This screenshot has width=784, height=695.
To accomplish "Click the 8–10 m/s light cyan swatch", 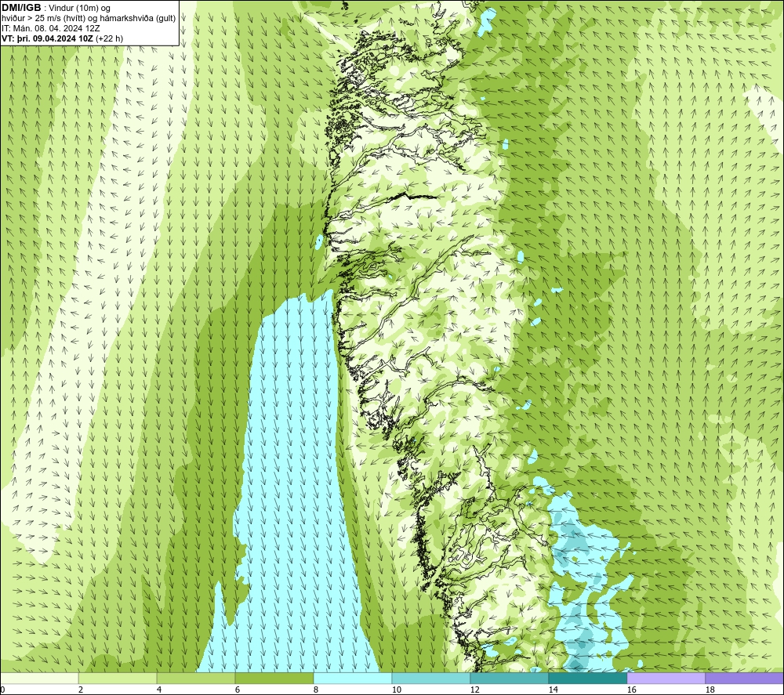I will [353, 678].
